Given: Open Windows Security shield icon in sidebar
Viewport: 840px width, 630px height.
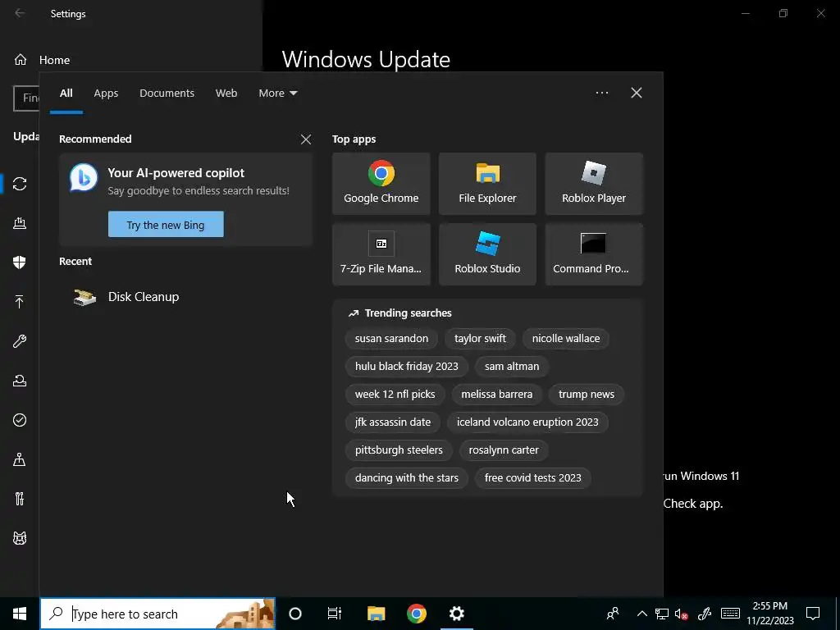Looking at the screenshot, I should pos(20,262).
